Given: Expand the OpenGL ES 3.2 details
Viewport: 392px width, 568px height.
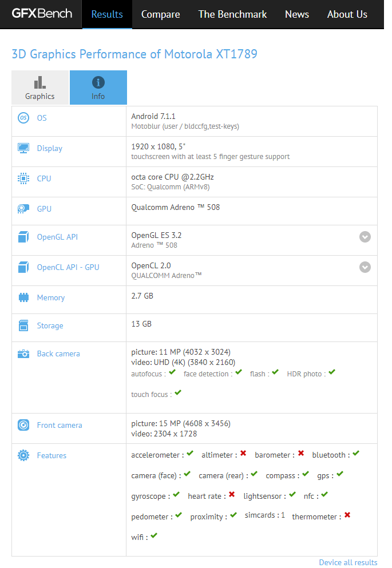Looking at the screenshot, I should 365,237.
